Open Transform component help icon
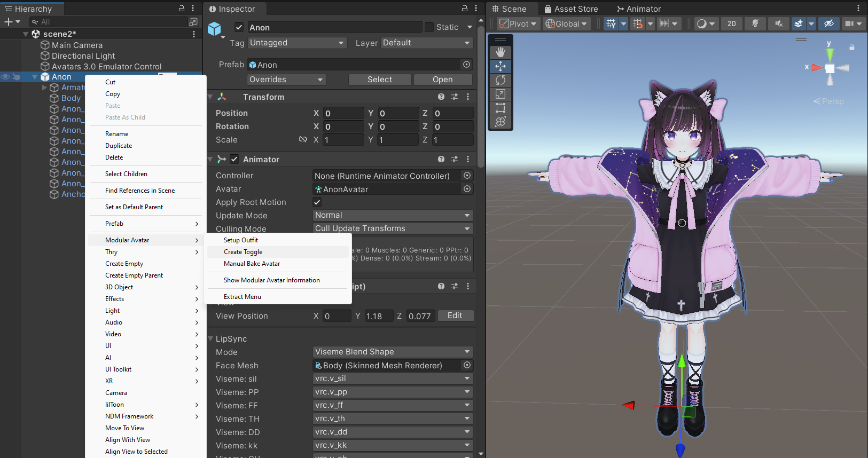Viewport: 868px width, 458px height. point(441,97)
